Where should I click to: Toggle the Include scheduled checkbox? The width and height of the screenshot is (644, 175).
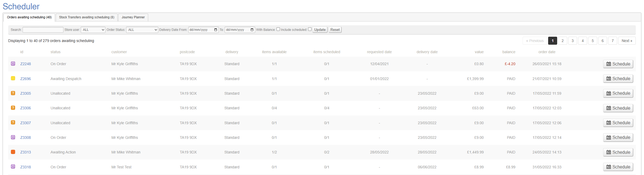tap(310, 29)
